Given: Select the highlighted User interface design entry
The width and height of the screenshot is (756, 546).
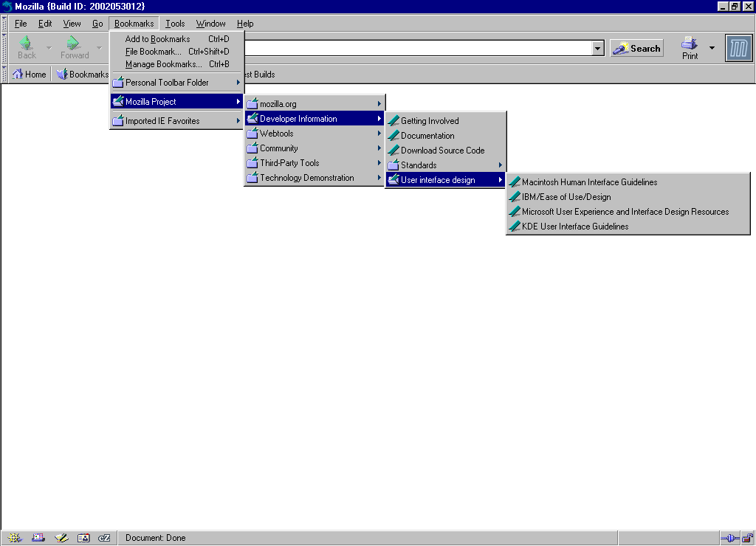Looking at the screenshot, I should click(x=445, y=180).
